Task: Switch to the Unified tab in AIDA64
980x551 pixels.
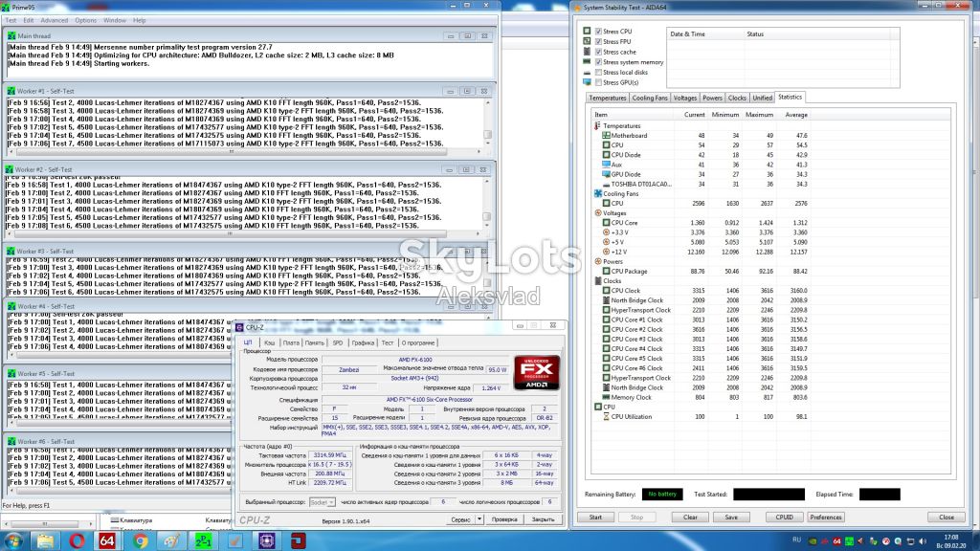Action: coord(762,99)
